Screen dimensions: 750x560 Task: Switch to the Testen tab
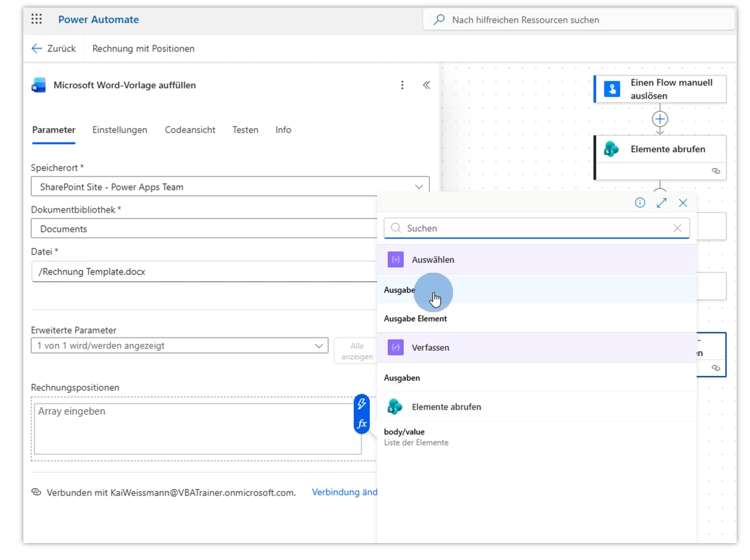(245, 130)
